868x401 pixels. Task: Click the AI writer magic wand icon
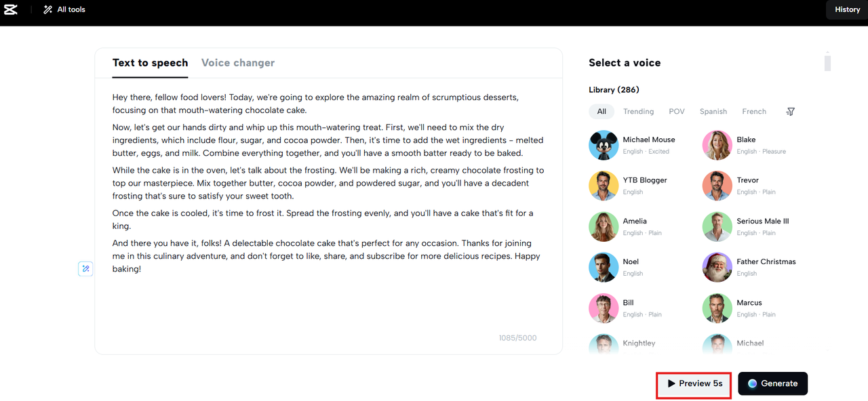tap(85, 269)
